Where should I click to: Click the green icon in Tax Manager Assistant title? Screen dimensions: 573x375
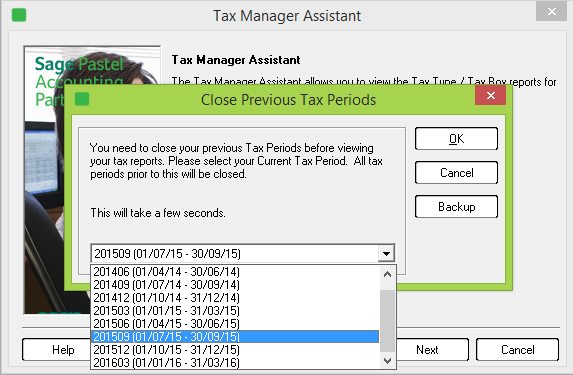coord(19,15)
